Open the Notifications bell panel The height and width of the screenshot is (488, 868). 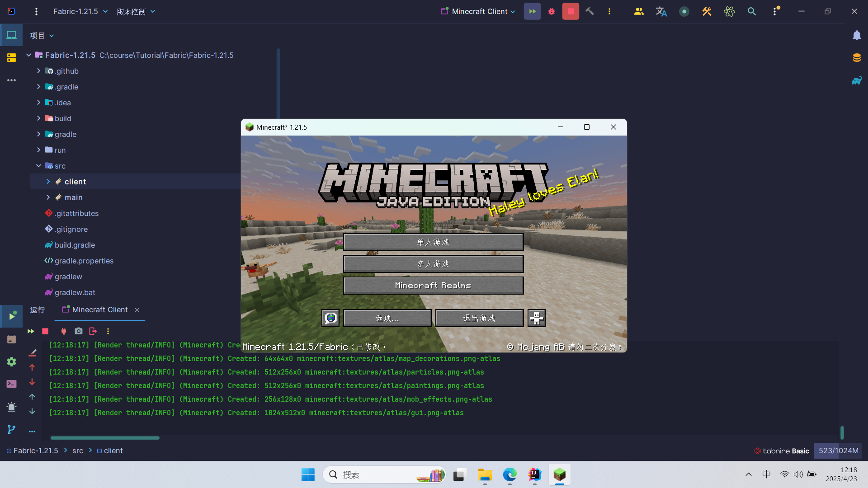[857, 35]
